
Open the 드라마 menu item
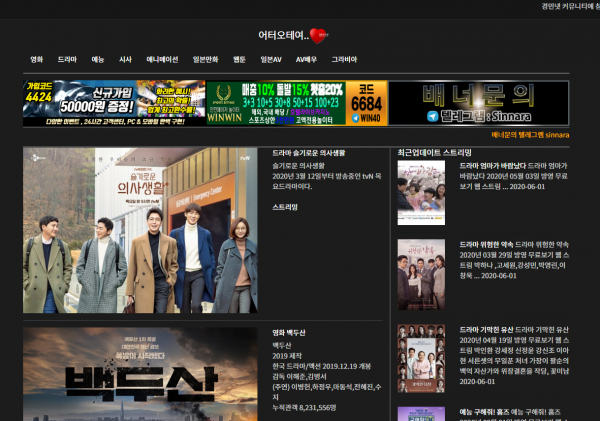(67, 59)
